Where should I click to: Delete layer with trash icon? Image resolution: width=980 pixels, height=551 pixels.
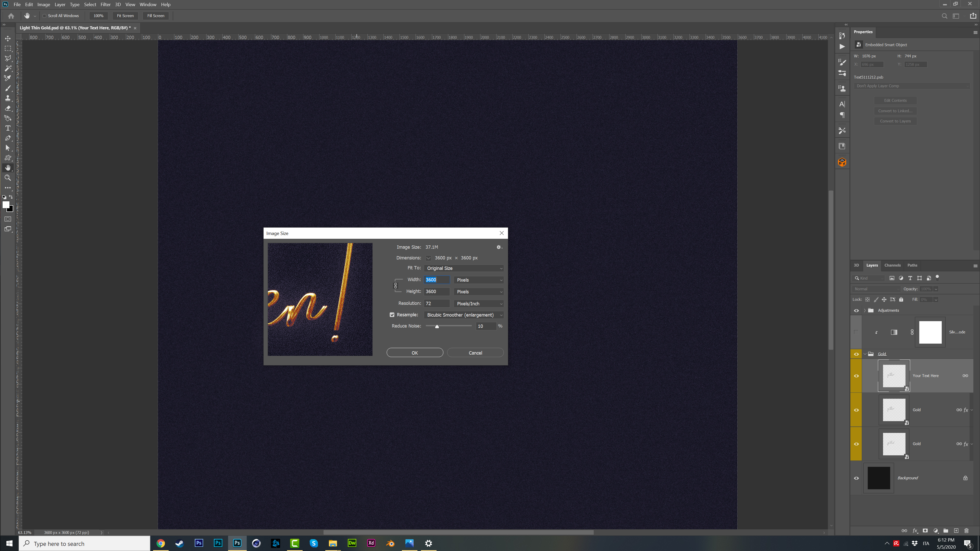(x=966, y=531)
